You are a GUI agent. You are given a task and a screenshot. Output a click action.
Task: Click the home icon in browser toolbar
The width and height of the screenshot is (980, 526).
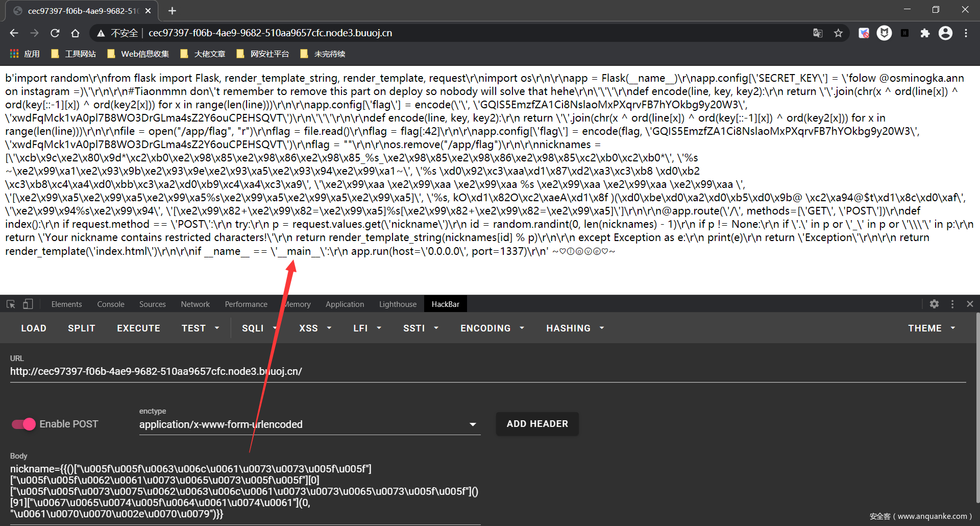(x=75, y=33)
